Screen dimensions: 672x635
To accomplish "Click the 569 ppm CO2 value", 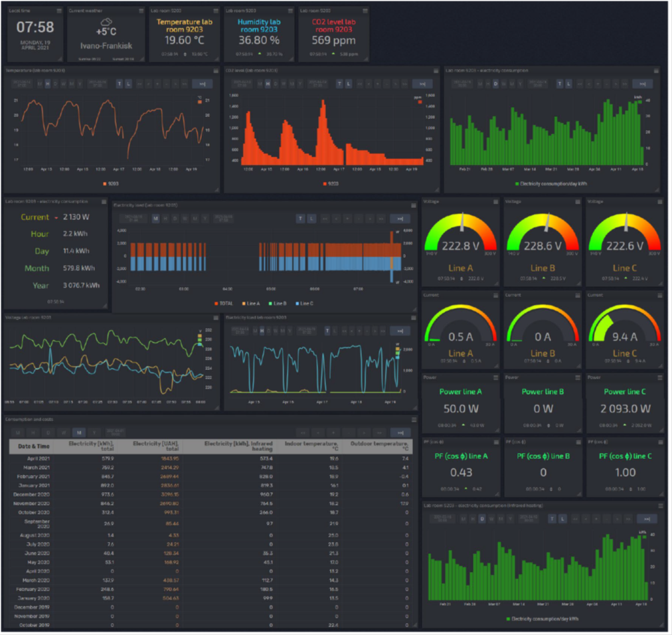I will click(333, 41).
